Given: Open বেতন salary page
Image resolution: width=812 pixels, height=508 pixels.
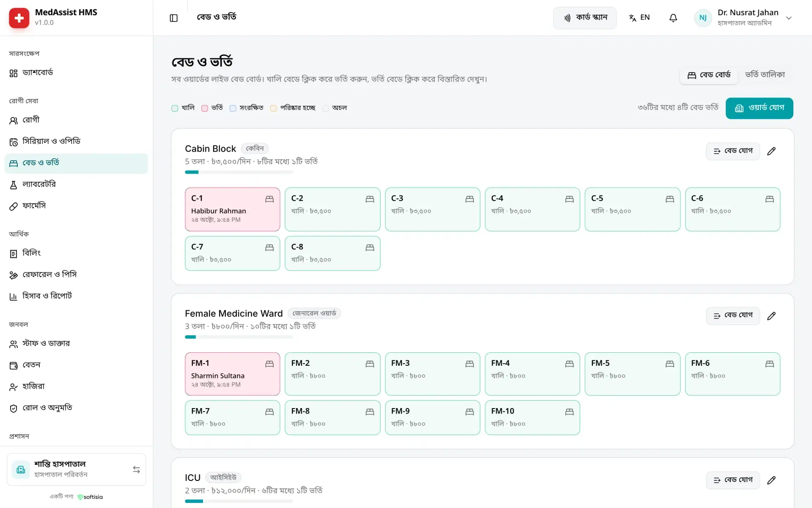Looking at the screenshot, I should (76, 365).
